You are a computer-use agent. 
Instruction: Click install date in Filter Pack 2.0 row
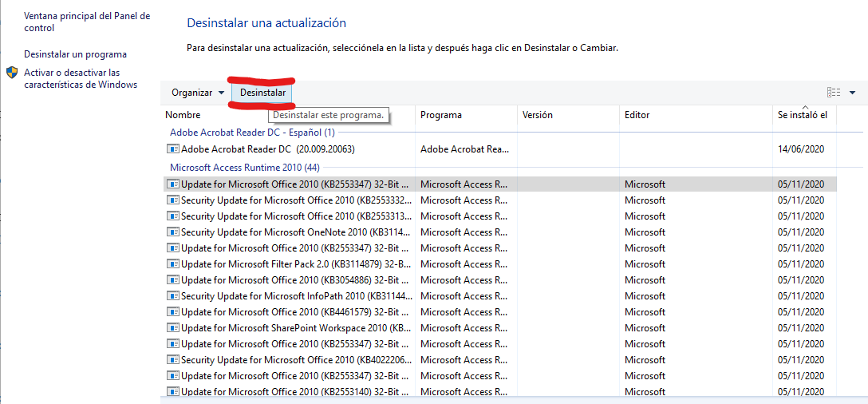tap(801, 263)
